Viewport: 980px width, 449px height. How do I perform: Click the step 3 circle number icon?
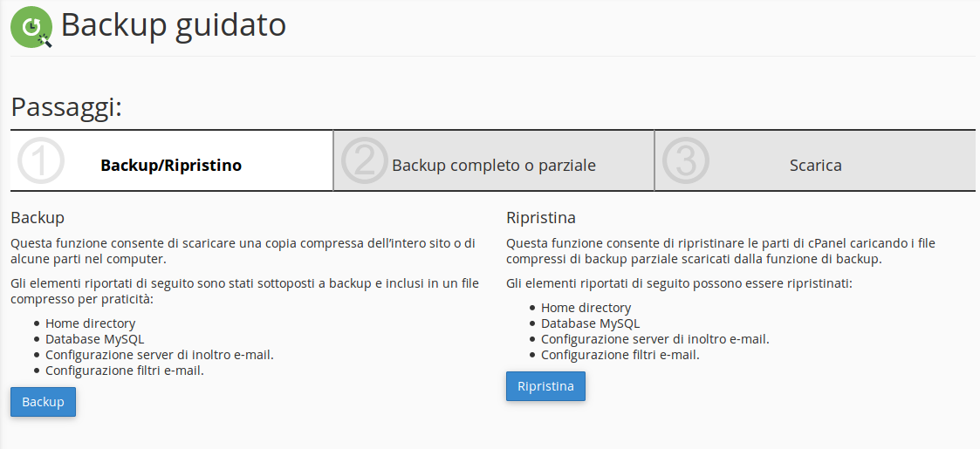coord(686,161)
